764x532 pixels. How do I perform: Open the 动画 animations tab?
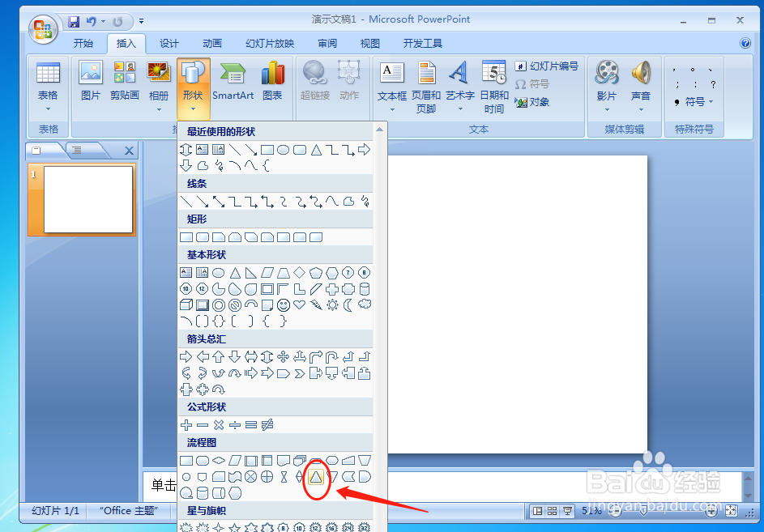point(212,44)
